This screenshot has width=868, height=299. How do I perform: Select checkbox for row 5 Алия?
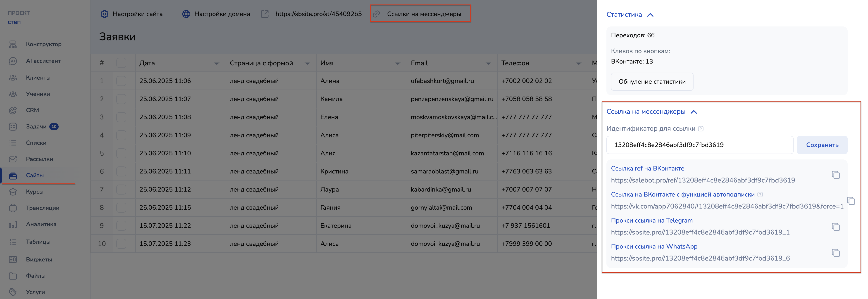coord(121,153)
